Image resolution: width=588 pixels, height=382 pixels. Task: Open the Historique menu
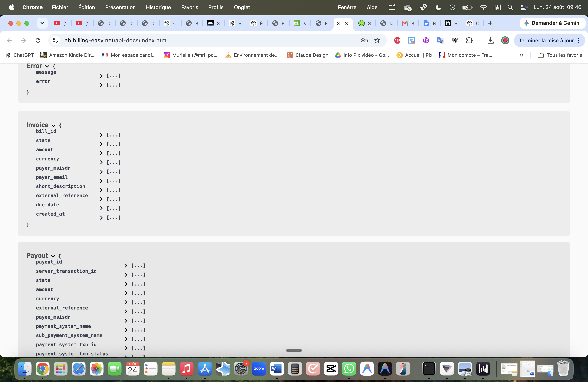pos(158,7)
